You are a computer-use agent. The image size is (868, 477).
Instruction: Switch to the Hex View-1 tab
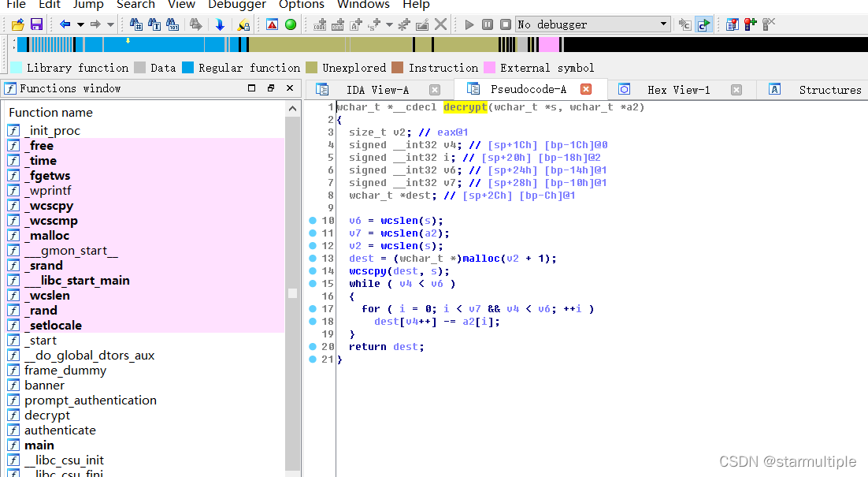[x=679, y=90]
